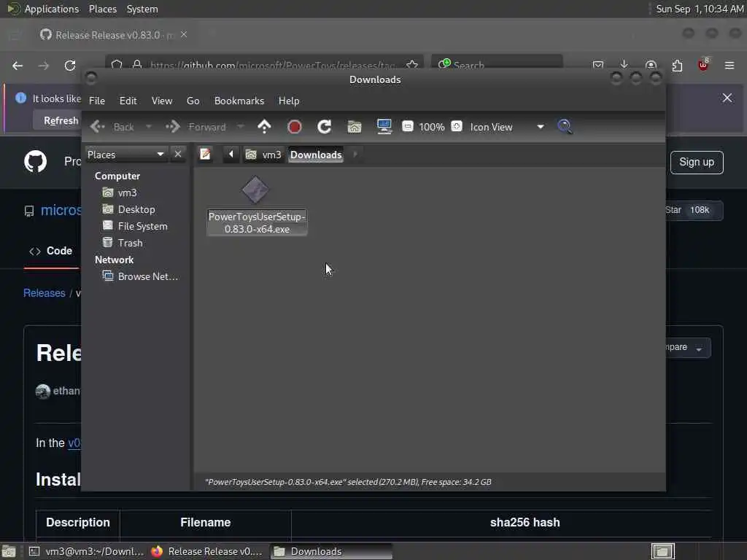Open the File menu

(x=97, y=101)
